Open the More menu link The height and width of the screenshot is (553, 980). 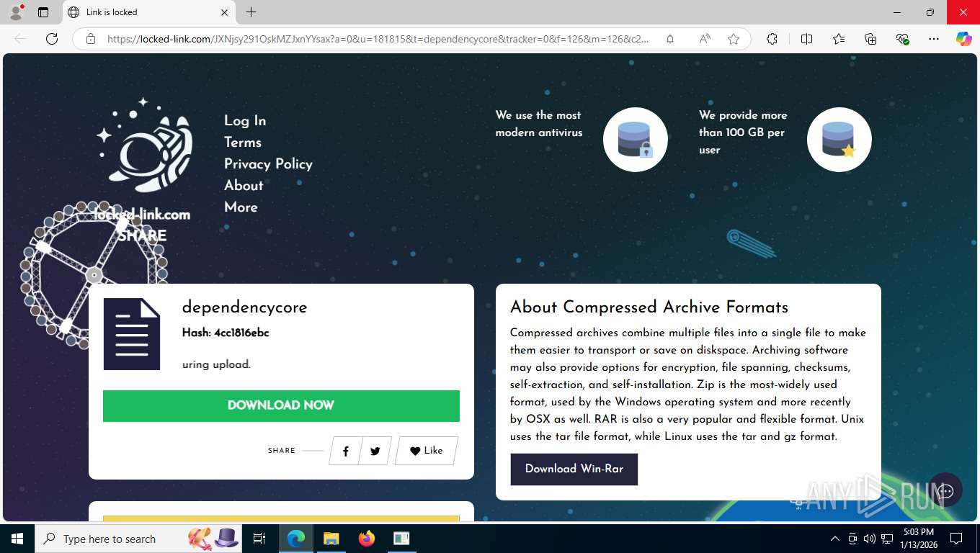(x=241, y=207)
